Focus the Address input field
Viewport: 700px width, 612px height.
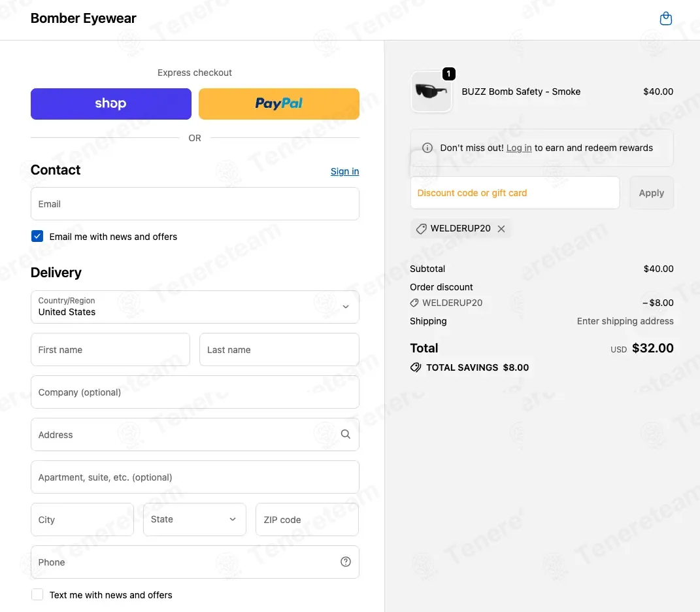(195, 435)
